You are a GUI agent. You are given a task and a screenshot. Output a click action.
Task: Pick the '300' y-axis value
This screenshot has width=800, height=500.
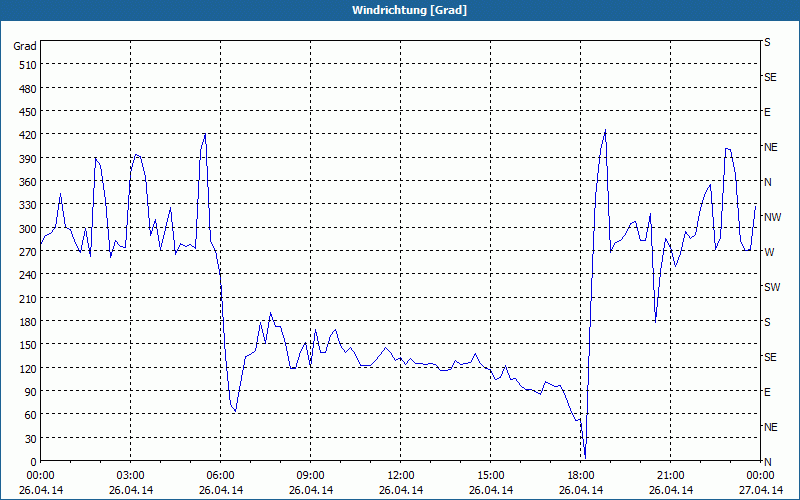coord(28,229)
